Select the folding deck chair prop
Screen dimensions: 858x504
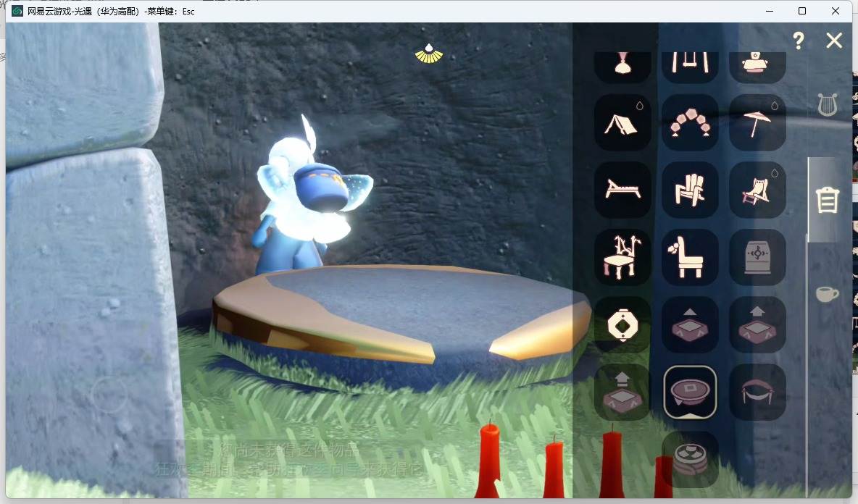758,190
